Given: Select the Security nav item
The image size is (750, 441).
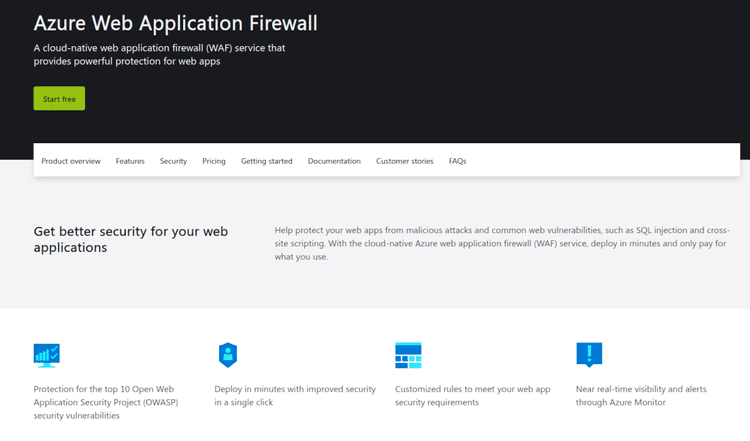Looking at the screenshot, I should (x=173, y=161).
